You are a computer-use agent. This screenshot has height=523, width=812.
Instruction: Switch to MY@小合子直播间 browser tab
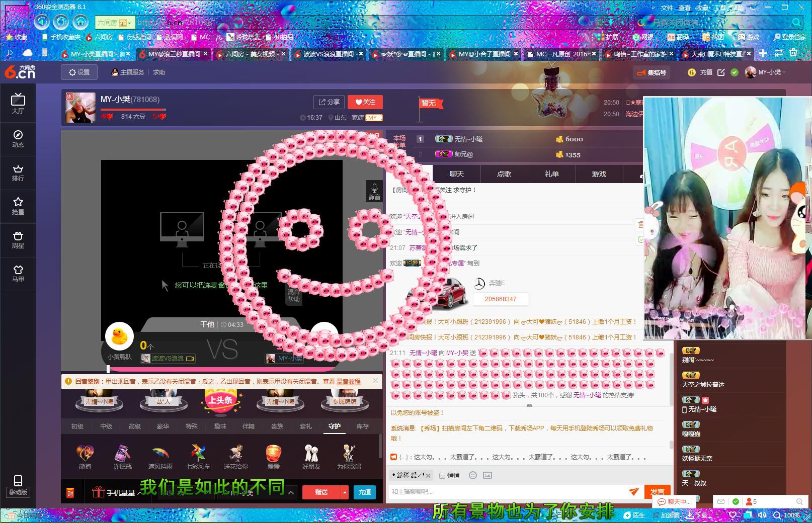[484, 54]
